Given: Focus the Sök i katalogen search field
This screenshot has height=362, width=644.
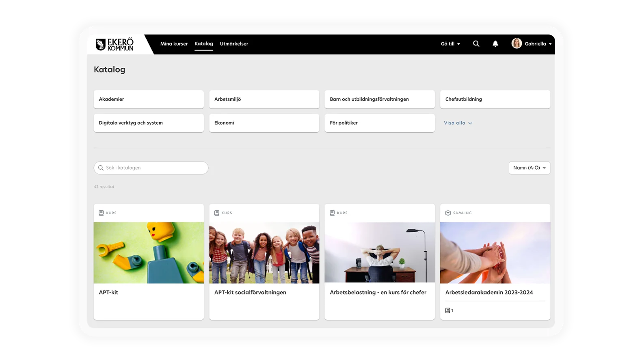Looking at the screenshot, I should 151,168.
